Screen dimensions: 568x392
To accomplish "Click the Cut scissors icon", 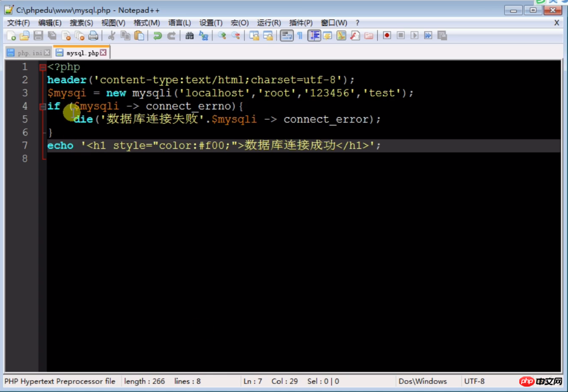I will click(111, 36).
